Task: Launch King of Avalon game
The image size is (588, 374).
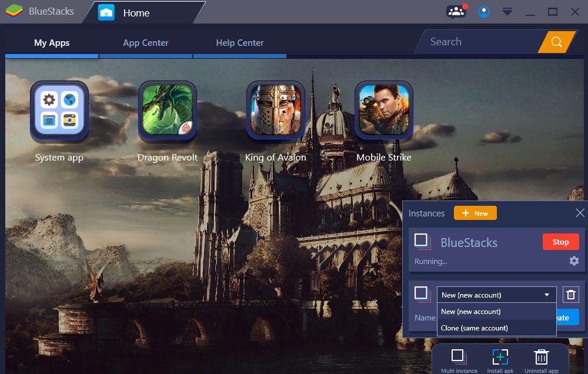Action: click(x=276, y=111)
